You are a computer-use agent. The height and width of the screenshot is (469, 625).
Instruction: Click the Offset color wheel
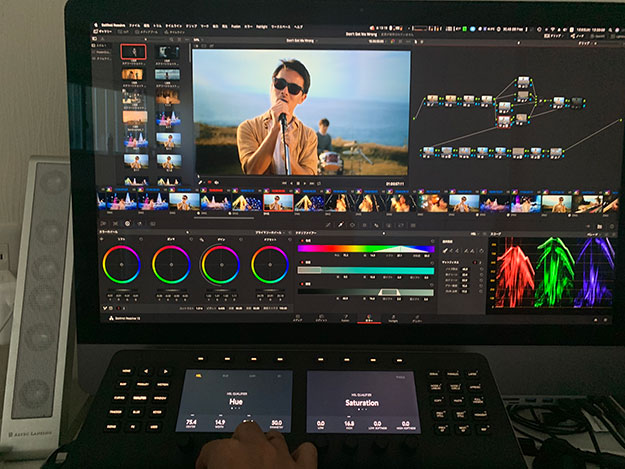(270, 264)
